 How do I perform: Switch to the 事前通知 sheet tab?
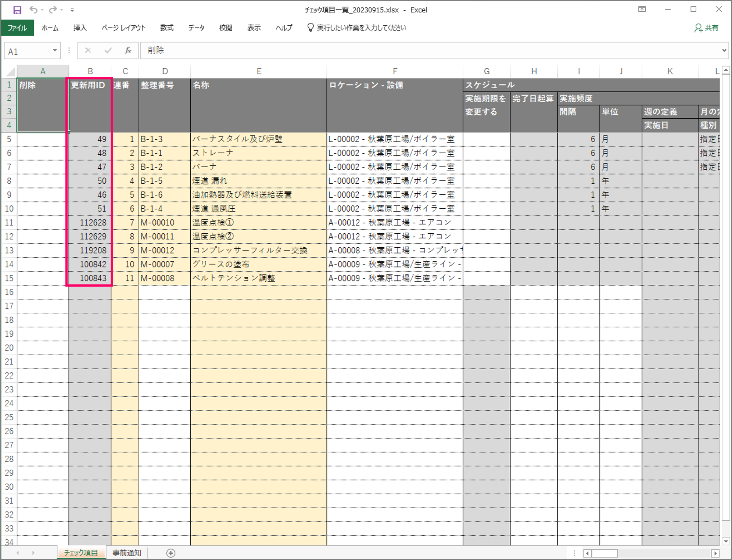pos(127,553)
